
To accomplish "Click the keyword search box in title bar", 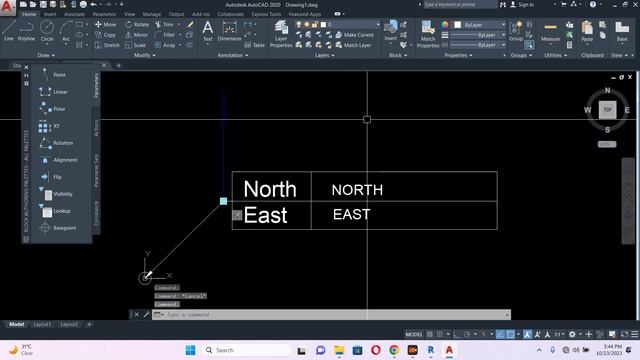I will tap(460, 4).
